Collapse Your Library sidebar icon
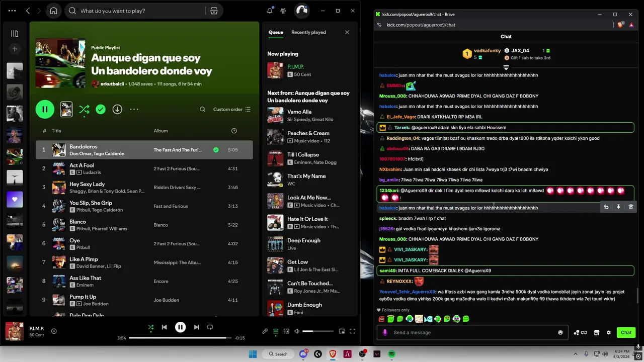644x362 pixels. (15, 34)
